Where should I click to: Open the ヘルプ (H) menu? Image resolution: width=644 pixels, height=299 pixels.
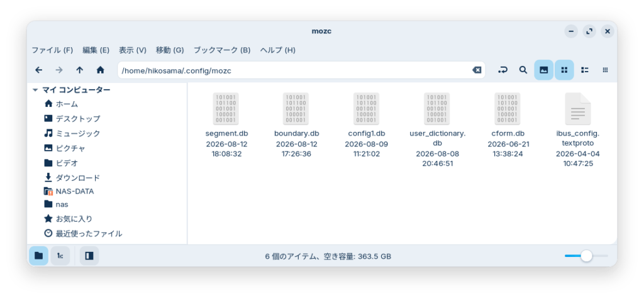coord(277,50)
